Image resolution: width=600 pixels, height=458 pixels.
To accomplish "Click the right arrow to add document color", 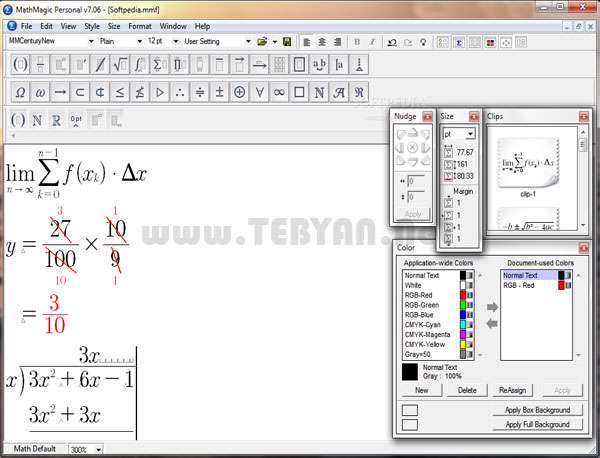I will click(492, 307).
